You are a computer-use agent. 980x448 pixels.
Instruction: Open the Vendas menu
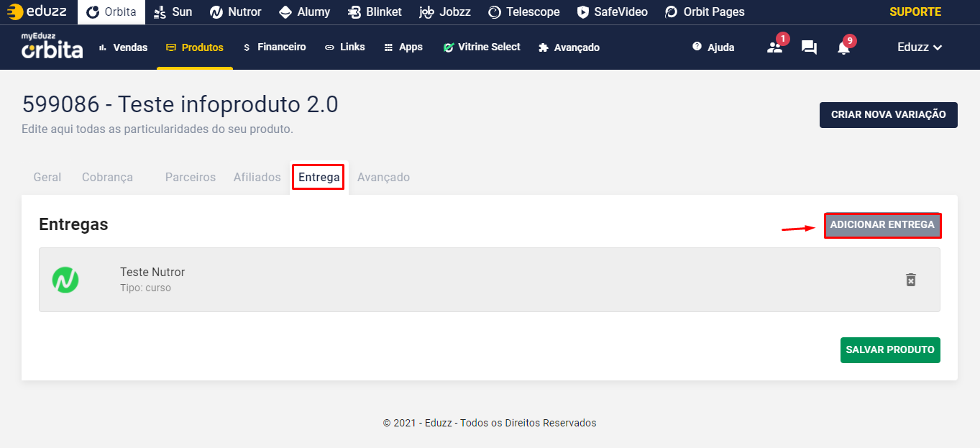tap(123, 47)
